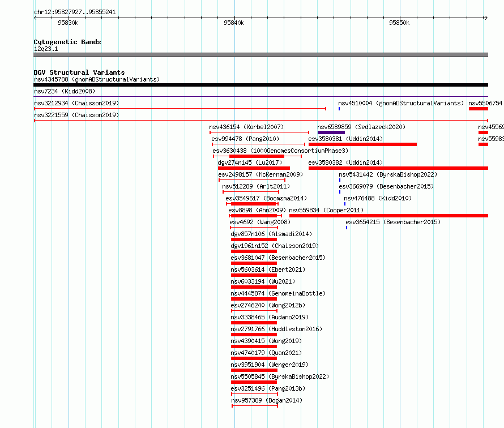Select nsv2791766 (Huddleston2016) label

[x=276, y=329]
